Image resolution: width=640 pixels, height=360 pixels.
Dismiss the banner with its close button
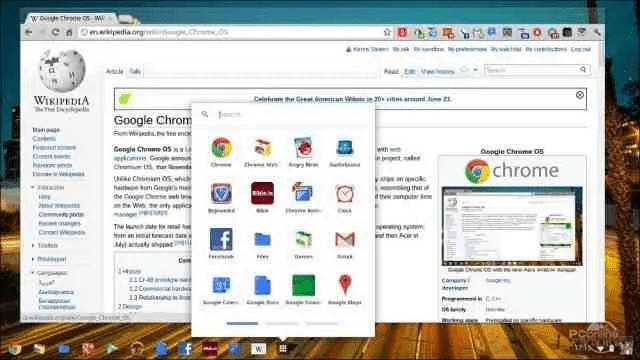click(580, 95)
